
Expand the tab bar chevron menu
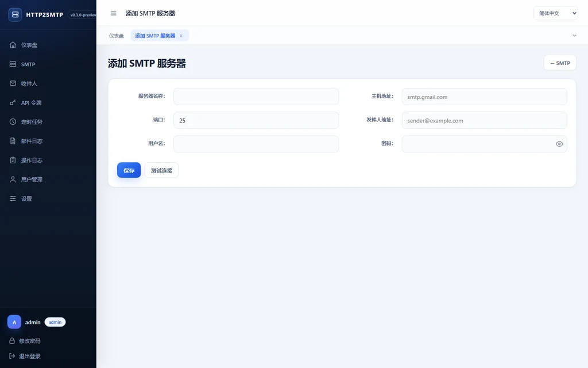[574, 36]
